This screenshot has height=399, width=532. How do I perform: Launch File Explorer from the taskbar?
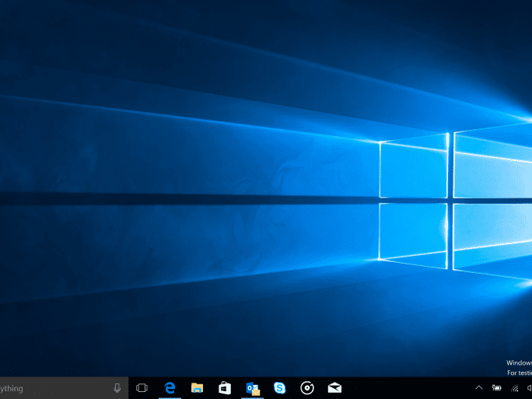pos(198,387)
